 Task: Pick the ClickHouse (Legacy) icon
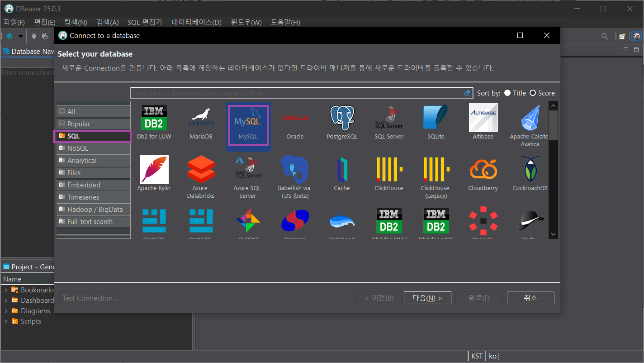[x=436, y=169]
